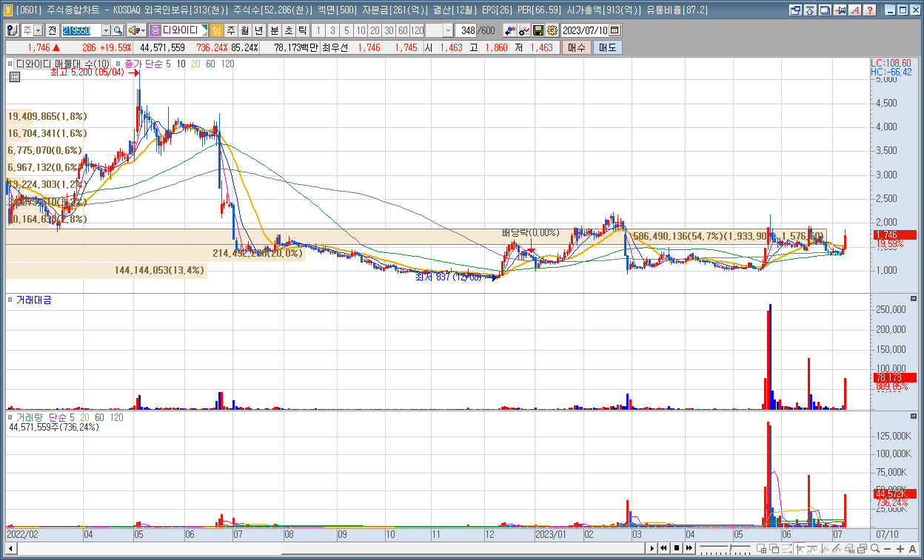Click the 219550 stock code input field

coord(81,30)
